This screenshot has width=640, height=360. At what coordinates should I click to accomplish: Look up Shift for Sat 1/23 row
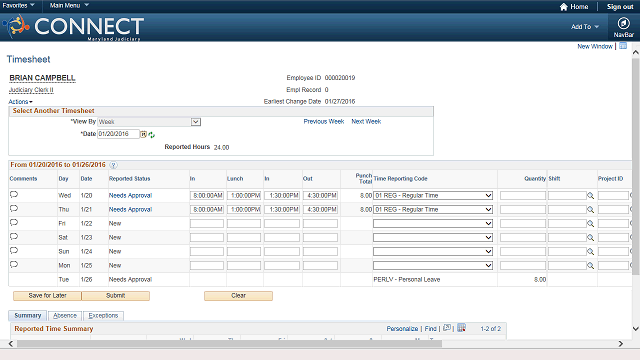pos(590,238)
